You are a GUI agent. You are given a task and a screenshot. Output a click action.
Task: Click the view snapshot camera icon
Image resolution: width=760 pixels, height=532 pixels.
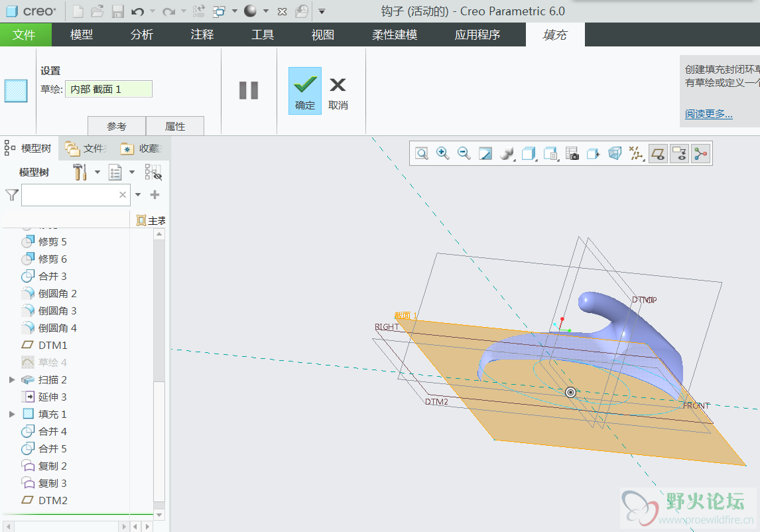pyautogui.click(x=572, y=154)
